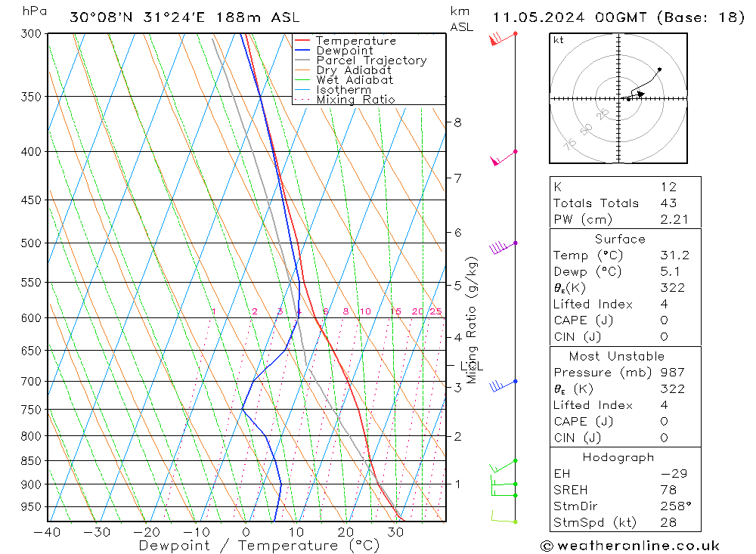Click the "Most Unstable" section heading

[617, 356]
